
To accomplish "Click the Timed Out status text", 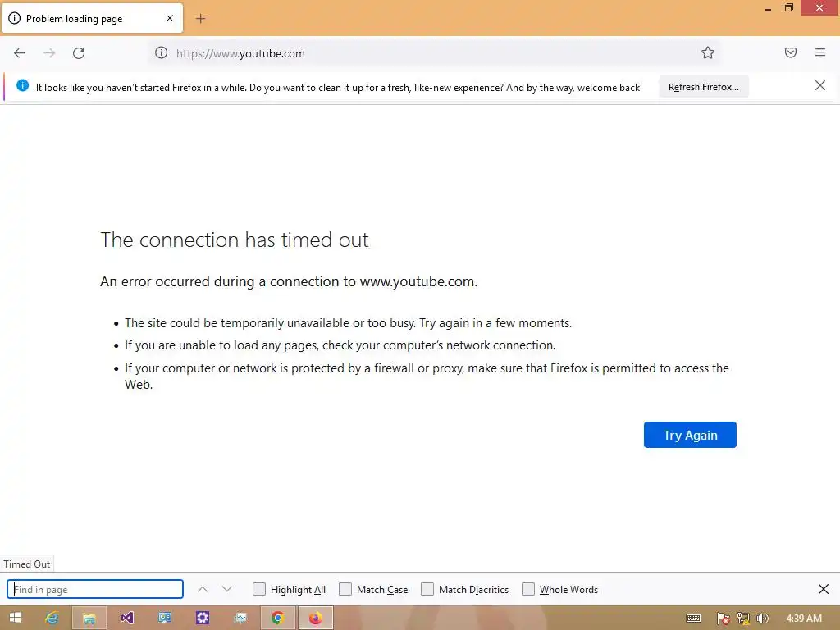I will [x=27, y=564].
